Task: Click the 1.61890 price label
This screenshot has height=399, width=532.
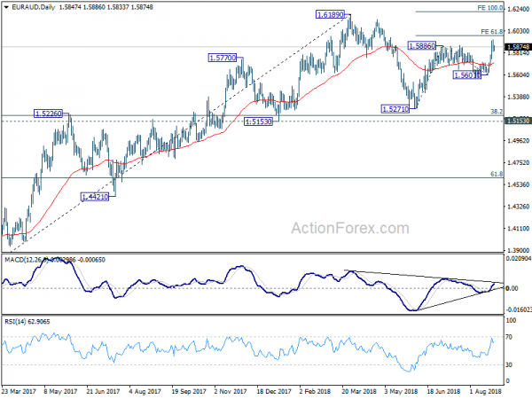Action: tap(330, 14)
